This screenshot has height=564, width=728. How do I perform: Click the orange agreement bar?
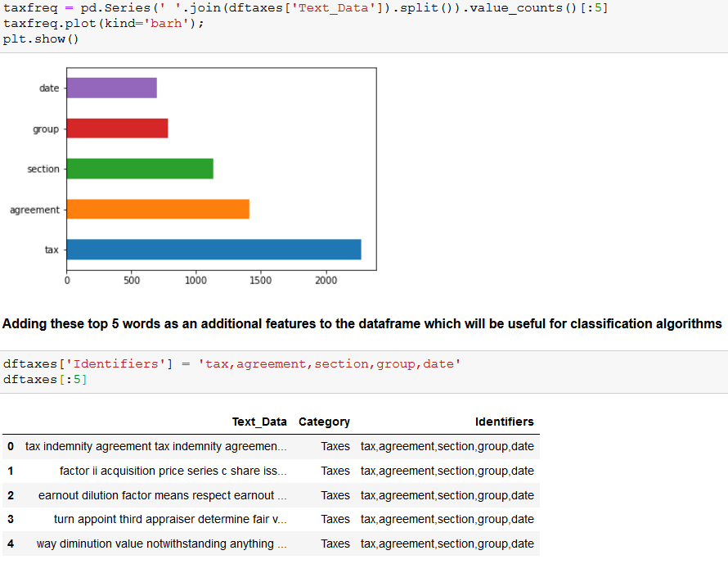158,210
